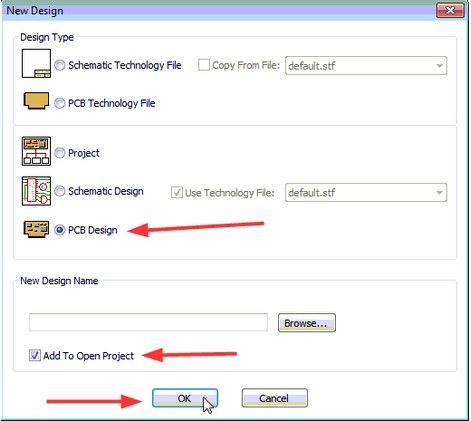The width and height of the screenshot is (471, 421).
Task: Click the New Design Name text field
Action: [x=148, y=322]
